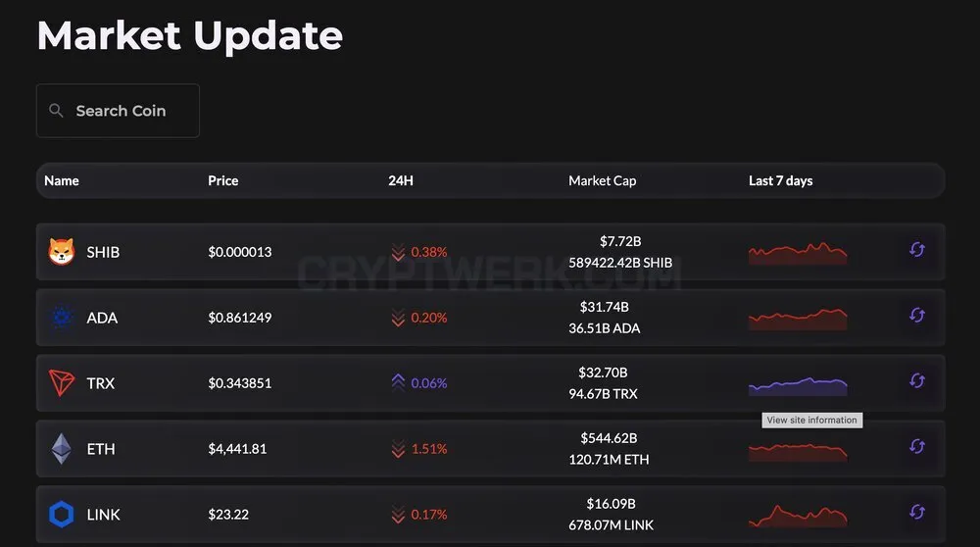
Task: Click the swap icon in the LINK row
Action: tap(917, 513)
